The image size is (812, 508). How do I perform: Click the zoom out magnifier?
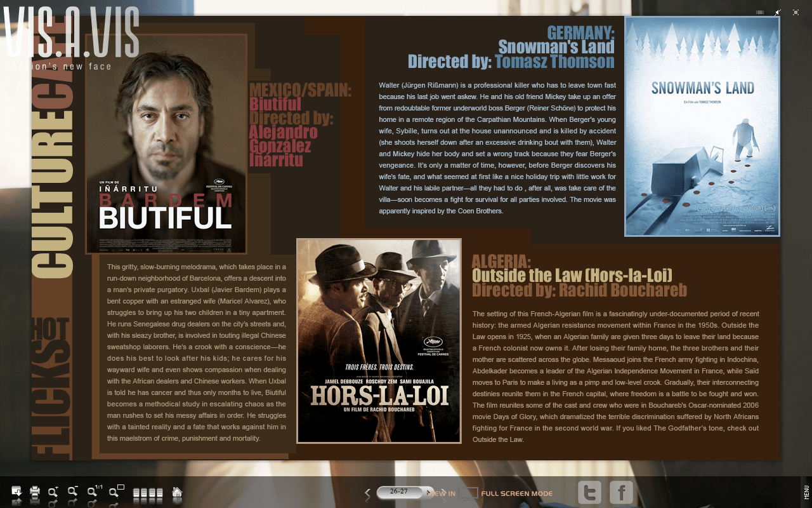74,491
